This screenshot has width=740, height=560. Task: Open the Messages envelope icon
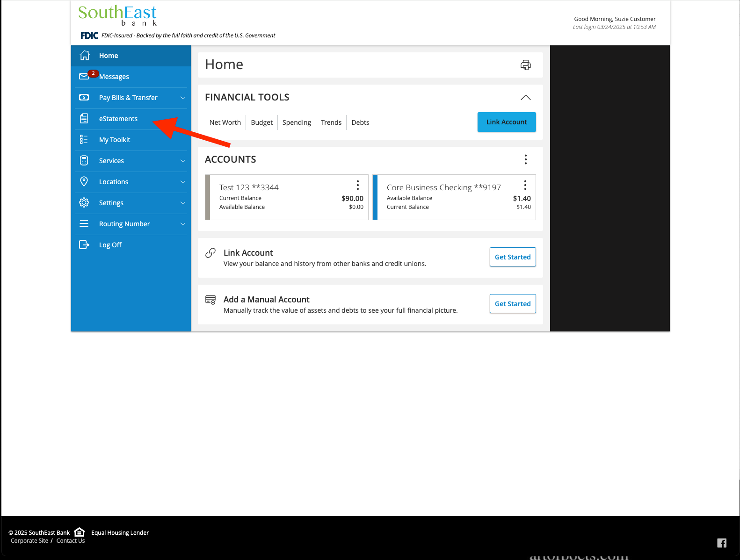click(x=84, y=76)
